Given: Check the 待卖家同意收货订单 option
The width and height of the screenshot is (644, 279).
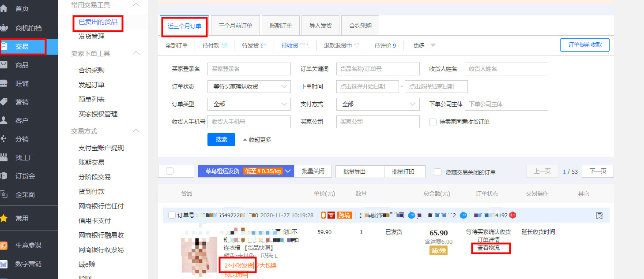Looking at the screenshot, I should click(433, 123).
